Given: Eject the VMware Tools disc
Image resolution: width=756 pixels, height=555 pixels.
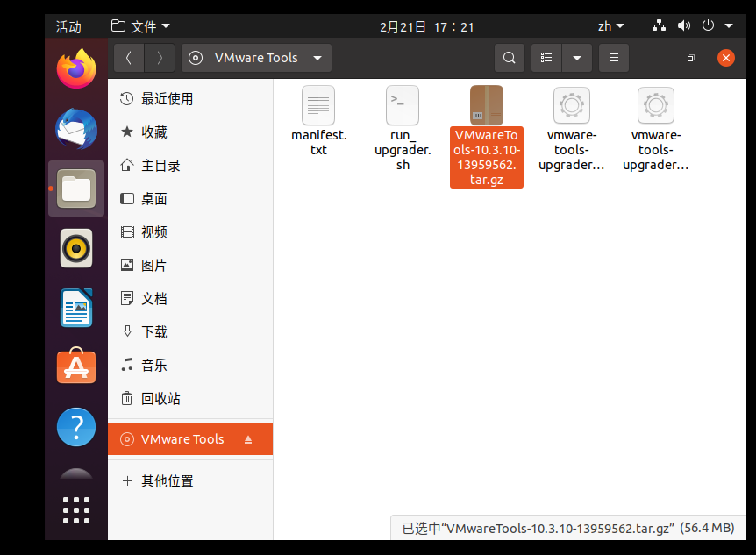Looking at the screenshot, I should tap(248, 439).
